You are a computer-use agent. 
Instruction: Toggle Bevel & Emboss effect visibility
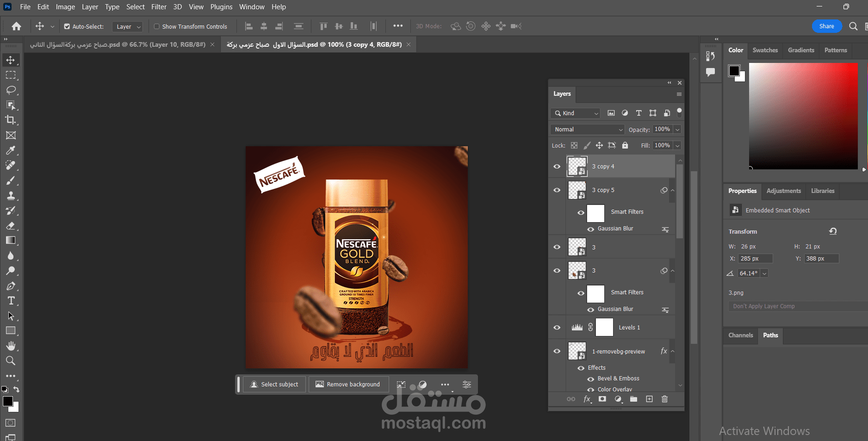(591, 379)
